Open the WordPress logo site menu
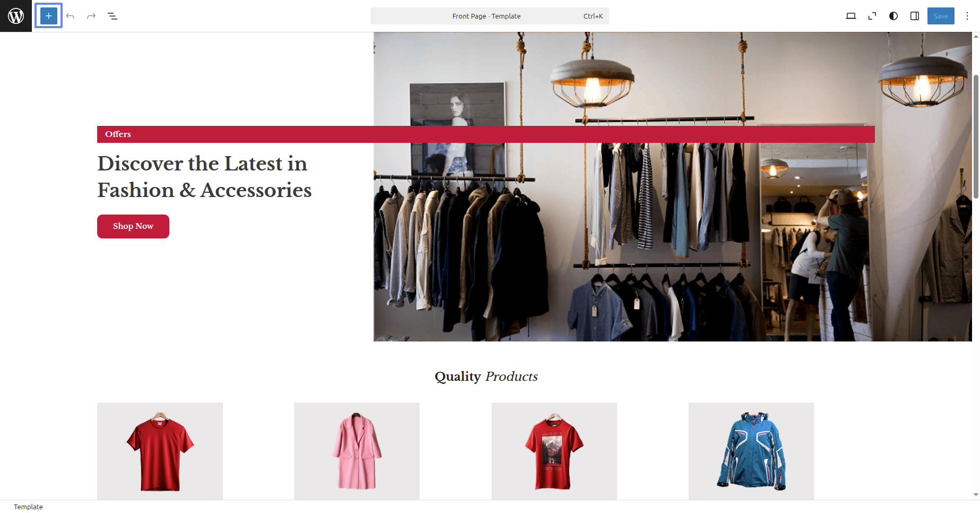Viewport: 980px width, 513px height. 16,16
